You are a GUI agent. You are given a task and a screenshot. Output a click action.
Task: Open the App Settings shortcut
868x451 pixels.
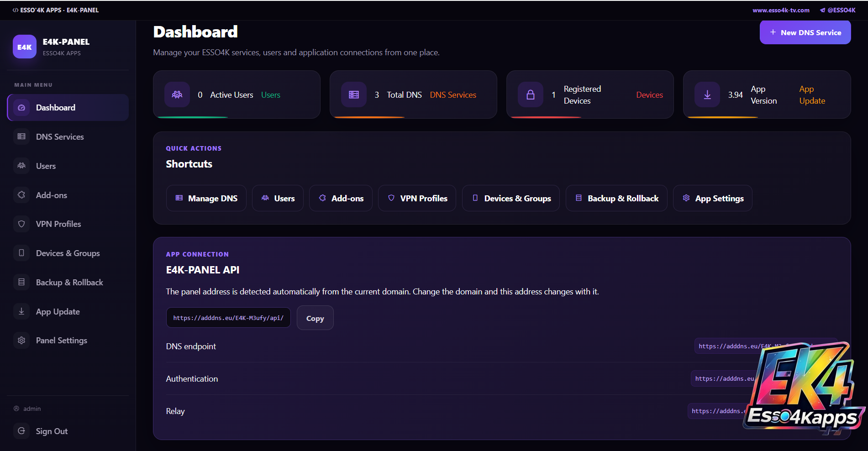click(713, 198)
